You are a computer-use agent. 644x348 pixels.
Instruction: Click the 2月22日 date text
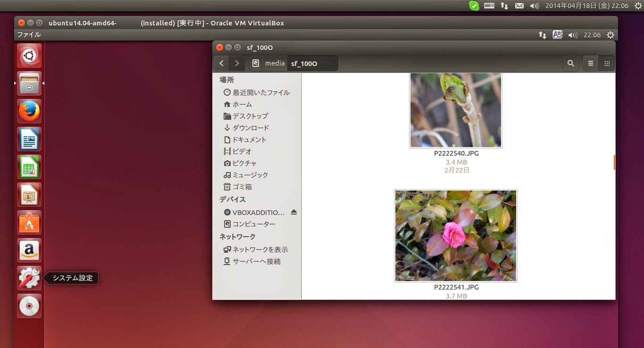point(457,170)
